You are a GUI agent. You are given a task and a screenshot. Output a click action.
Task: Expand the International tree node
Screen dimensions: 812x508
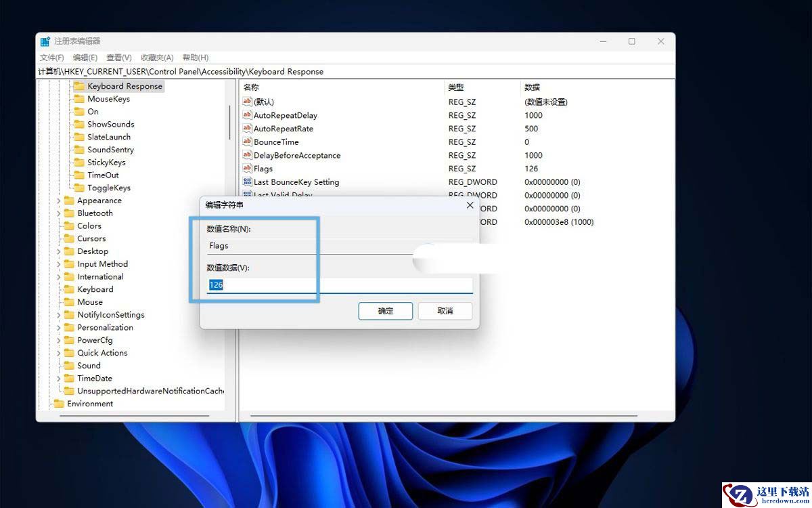point(59,276)
